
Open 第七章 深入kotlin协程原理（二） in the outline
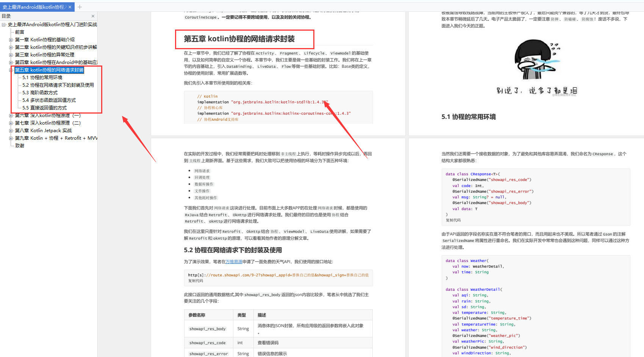(48, 123)
